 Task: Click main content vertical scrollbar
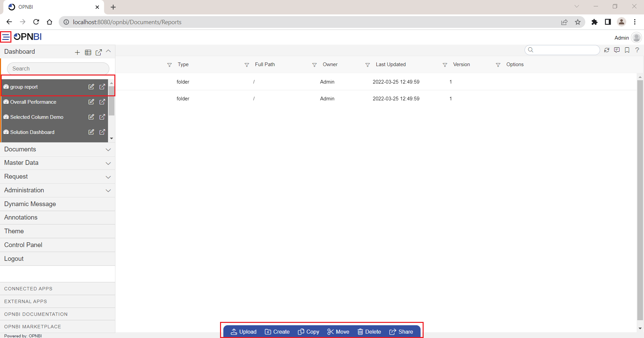coord(640,200)
